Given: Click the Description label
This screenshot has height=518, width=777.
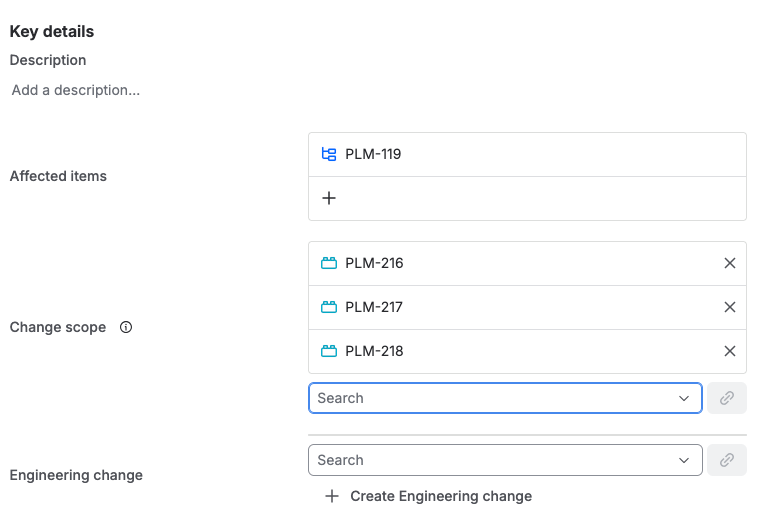Looking at the screenshot, I should 48,60.
